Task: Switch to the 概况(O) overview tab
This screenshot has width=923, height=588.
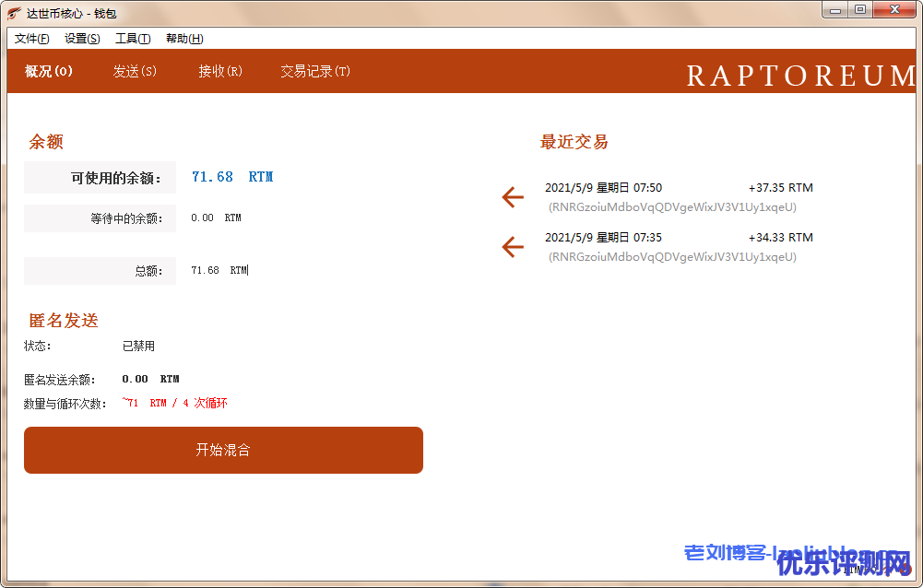Action: point(49,72)
